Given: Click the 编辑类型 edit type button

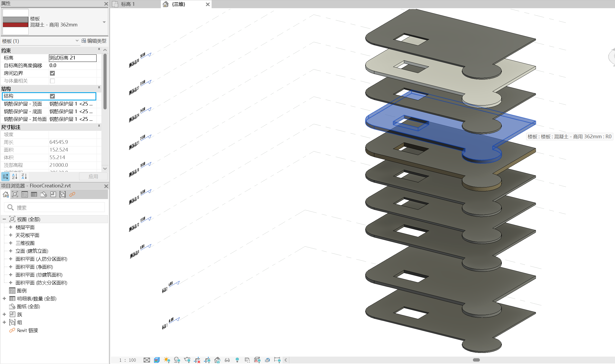Looking at the screenshot, I should point(94,41).
